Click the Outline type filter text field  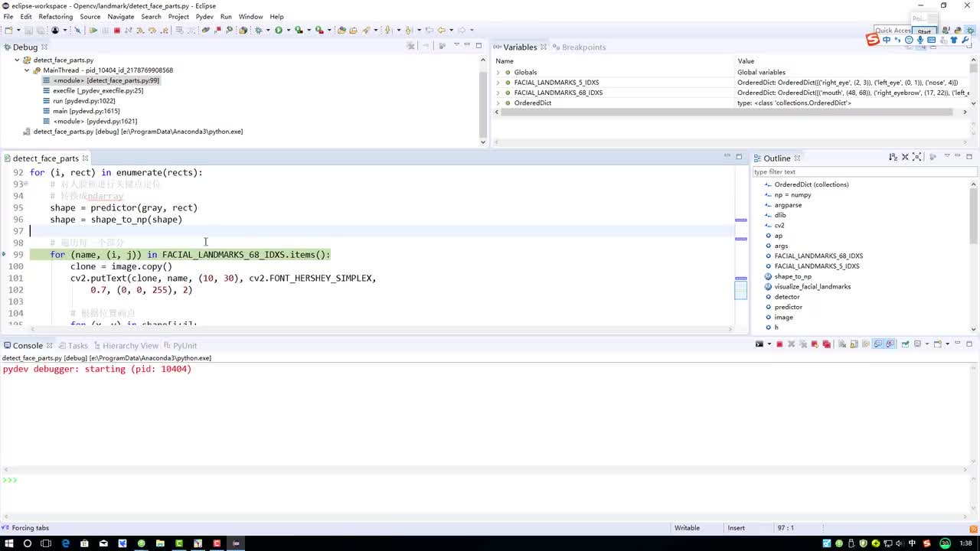pos(864,172)
